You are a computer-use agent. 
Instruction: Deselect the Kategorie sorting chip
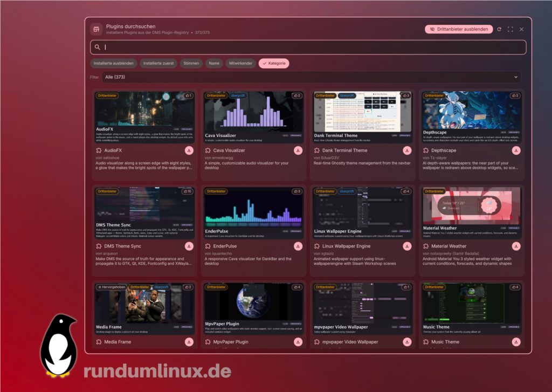point(274,64)
